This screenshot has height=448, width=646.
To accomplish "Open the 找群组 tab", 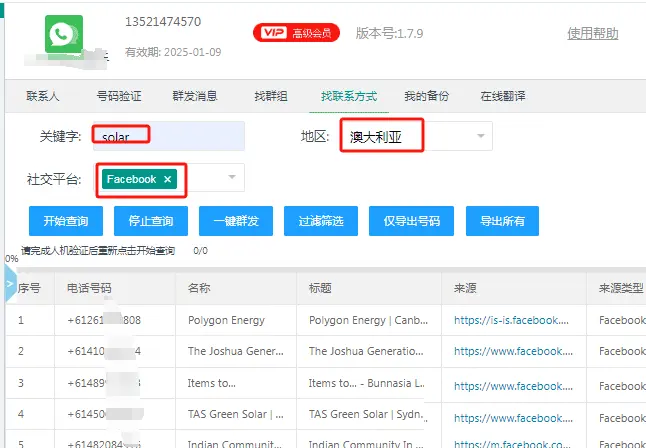I will click(271, 96).
